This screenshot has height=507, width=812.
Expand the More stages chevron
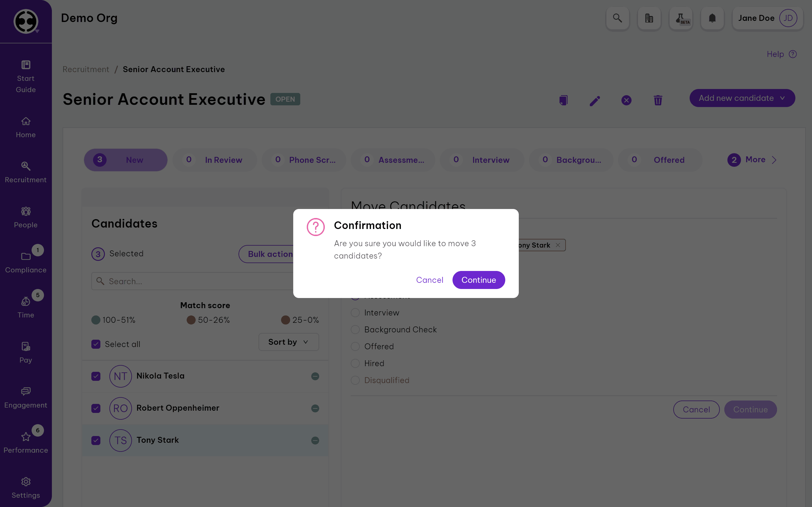pyautogui.click(x=774, y=160)
